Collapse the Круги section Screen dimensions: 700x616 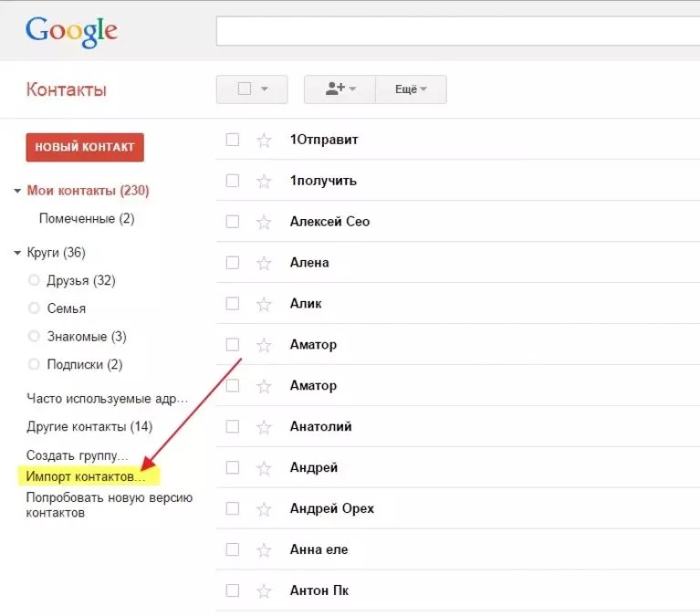[17, 253]
